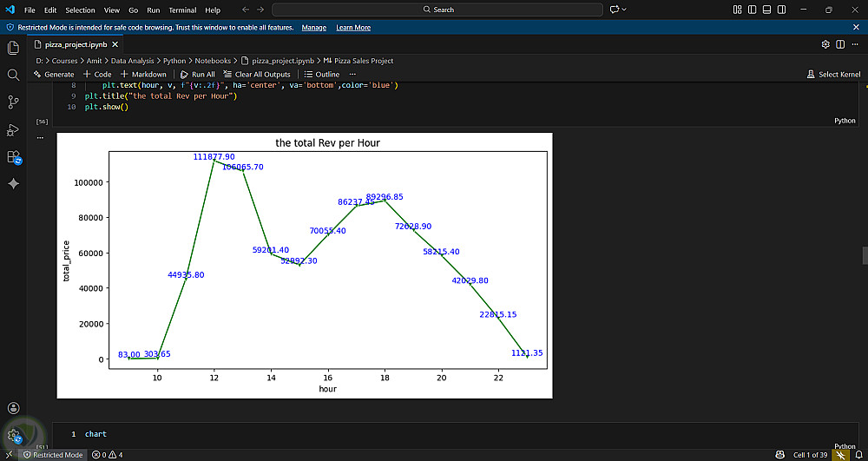Expand the cell output more actions ellipsis
868x461 pixels.
coord(40,137)
